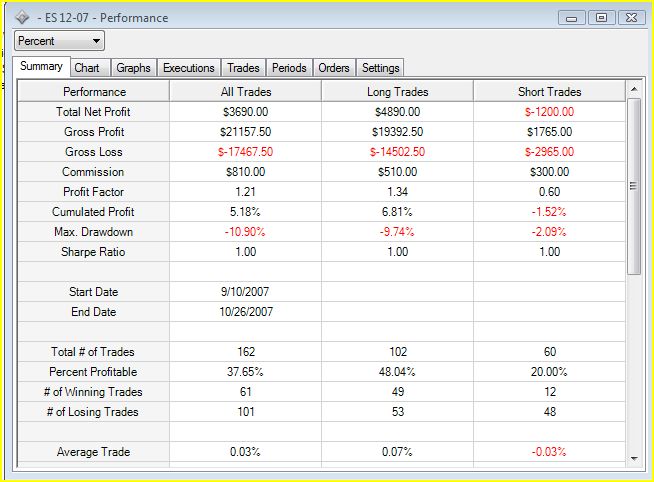
Task: Select the $4890.00 Long Trades net profit
Action: coord(397,112)
